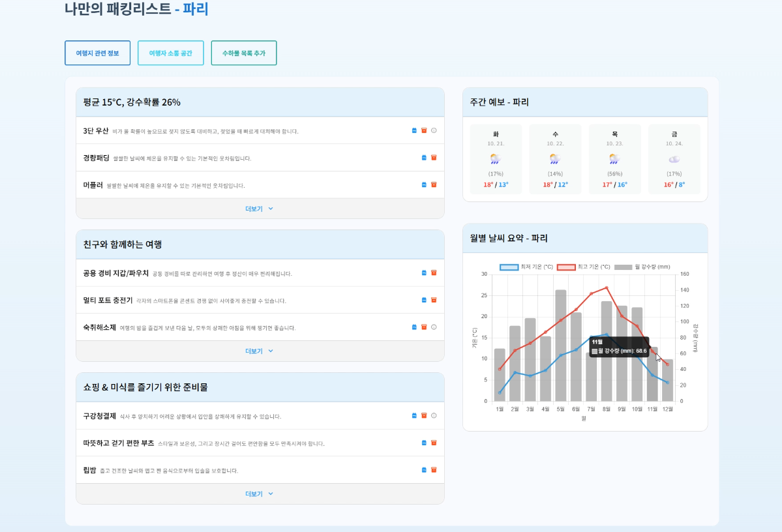The height and width of the screenshot is (532, 782).
Task: Show info icon details for 숙취해소제
Action: point(434,327)
